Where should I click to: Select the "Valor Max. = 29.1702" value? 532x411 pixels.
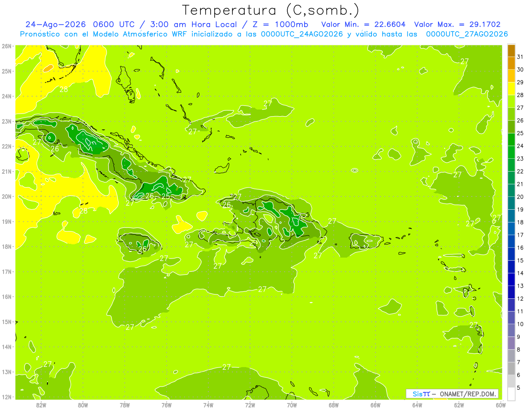(458, 24)
